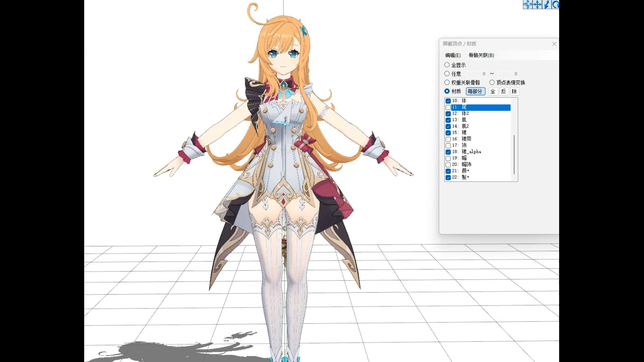The height and width of the screenshot is (362, 644).
Task: Uncheck material 12: 体2 checkbox
Action: [x=448, y=114]
